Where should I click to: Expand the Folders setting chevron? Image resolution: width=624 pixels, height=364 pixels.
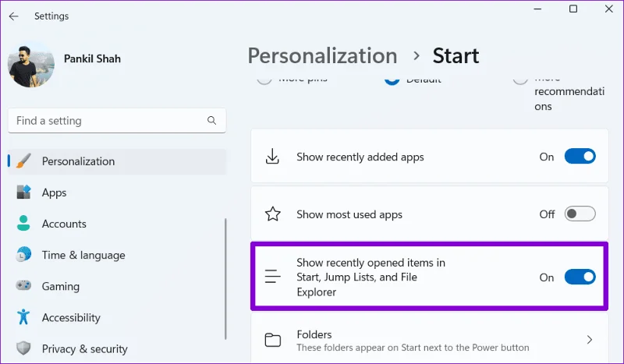click(x=590, y=340)
